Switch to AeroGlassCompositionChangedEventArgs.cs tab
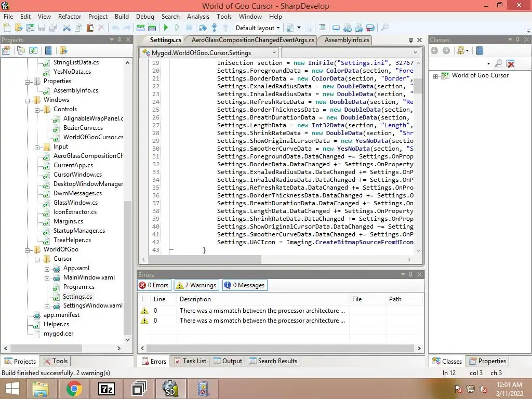Viewport: 532px width, 399px height. click(253, 40)
